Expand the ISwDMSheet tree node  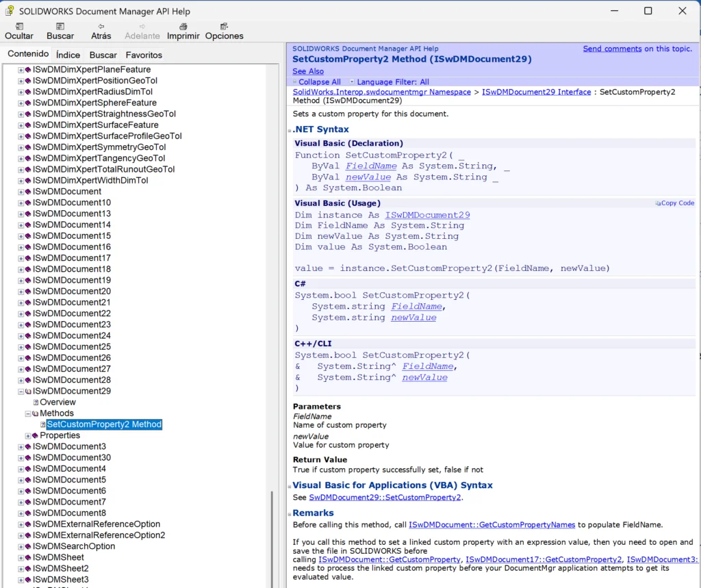pyautogui.click(x=21, y=558)
